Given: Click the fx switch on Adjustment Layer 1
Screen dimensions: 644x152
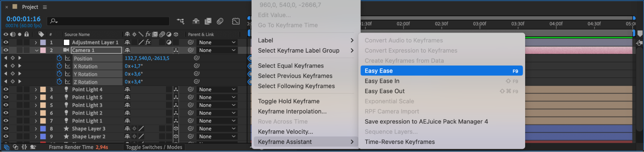Looking at the screenshot, I should pos(148,42).
